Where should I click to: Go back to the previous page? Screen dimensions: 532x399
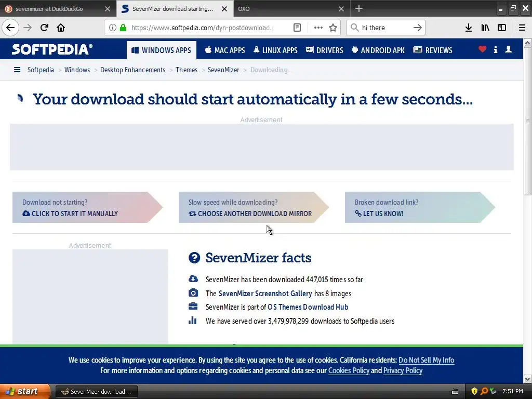click(x=10, y=28)
